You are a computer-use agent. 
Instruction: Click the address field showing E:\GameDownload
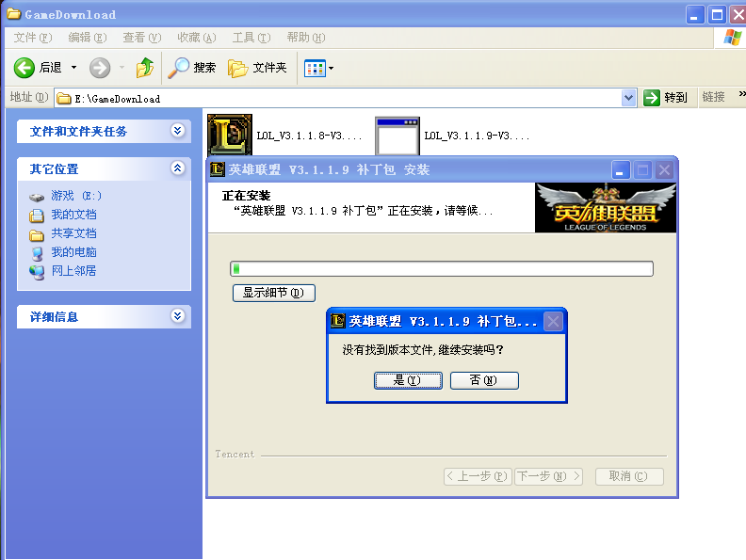coord(339,98)
